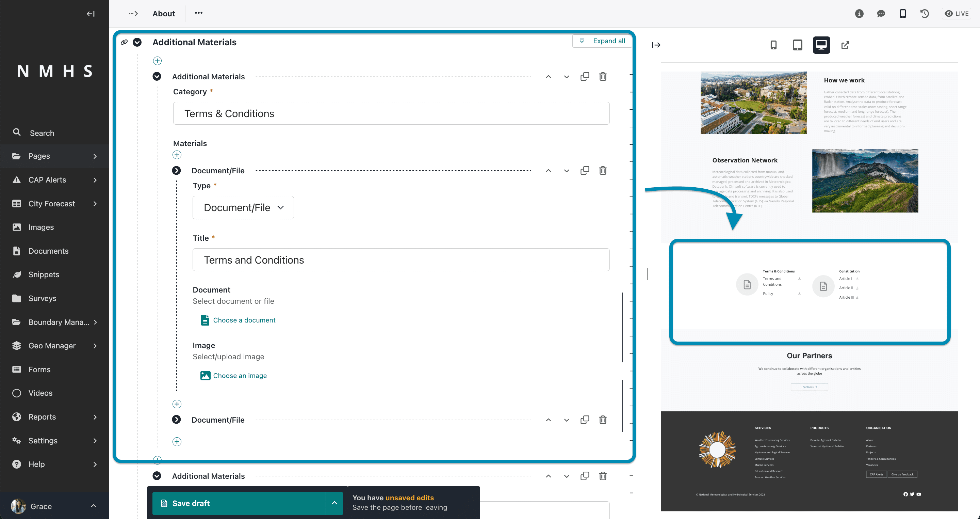Click Choose an image

[x=233, y=375]
